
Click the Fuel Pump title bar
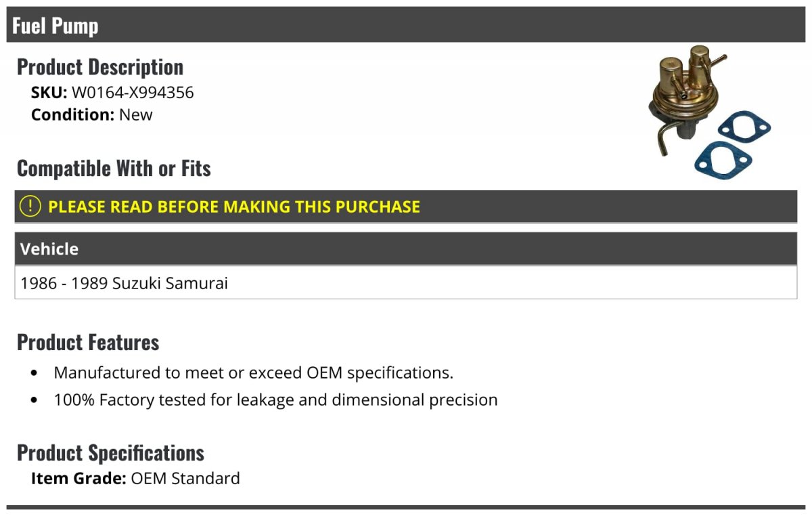(406, 25)
